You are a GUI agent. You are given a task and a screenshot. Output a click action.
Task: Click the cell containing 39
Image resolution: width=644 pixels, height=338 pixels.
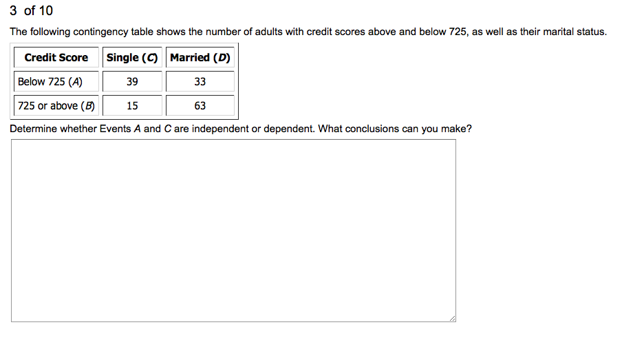click(x=132, y=82)
